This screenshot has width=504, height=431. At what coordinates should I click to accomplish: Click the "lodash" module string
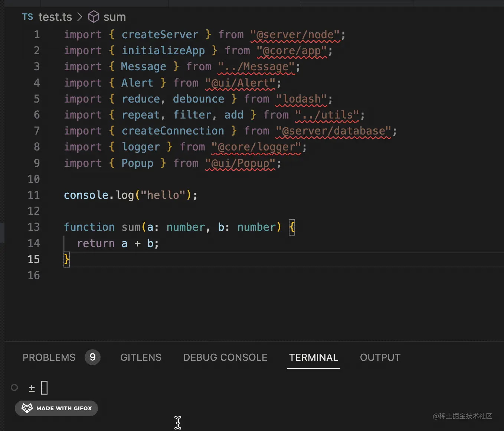click(302, 99)
